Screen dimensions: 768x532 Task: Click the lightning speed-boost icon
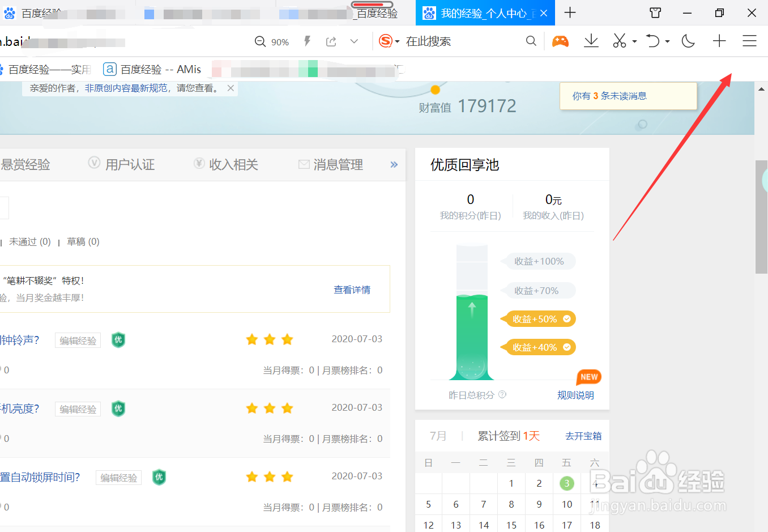306,41
